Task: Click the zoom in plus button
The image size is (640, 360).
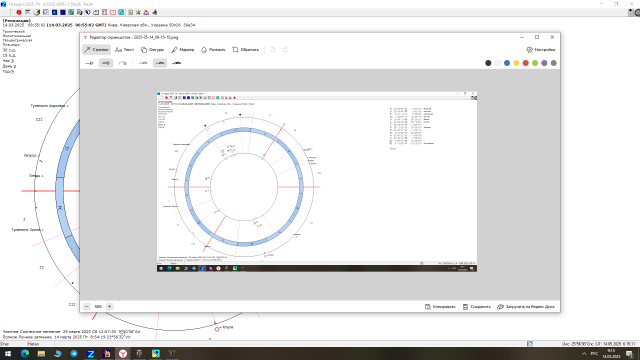Action: click(109, 307)
